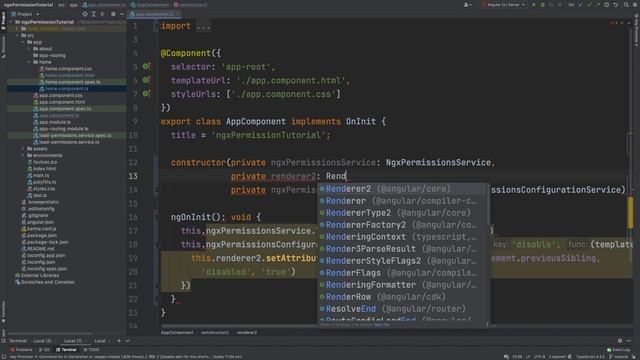The image size is (640, 360).
Task: Open Project panel options gear
Action: tap(113, 14)
